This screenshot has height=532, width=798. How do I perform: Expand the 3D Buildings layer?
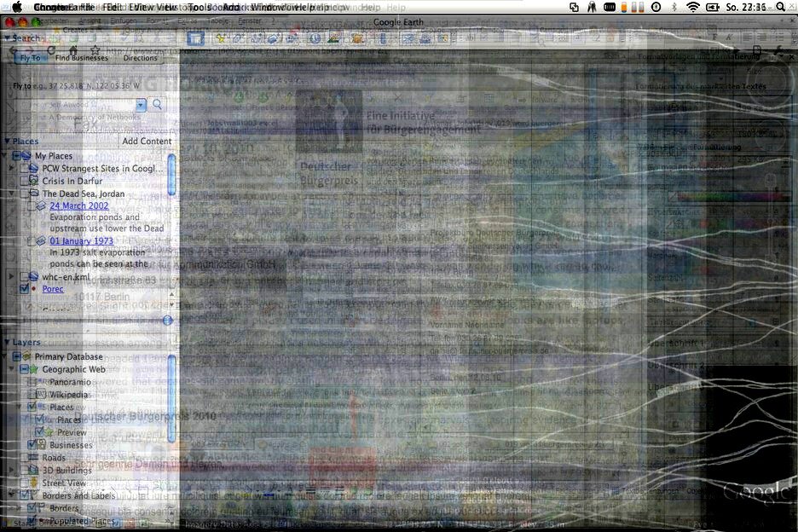(12, 470)
